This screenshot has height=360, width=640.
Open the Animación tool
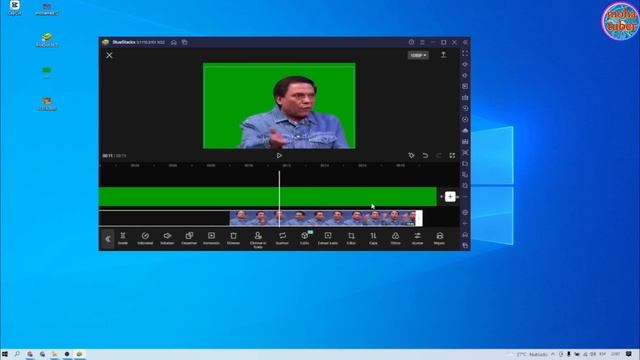(x=211, y=238)
